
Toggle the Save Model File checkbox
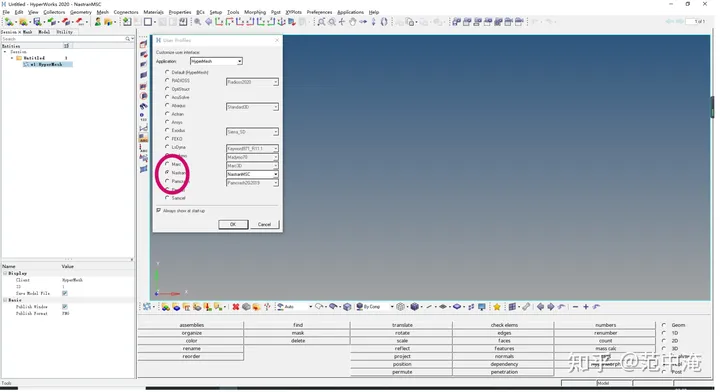coord(65,293)
